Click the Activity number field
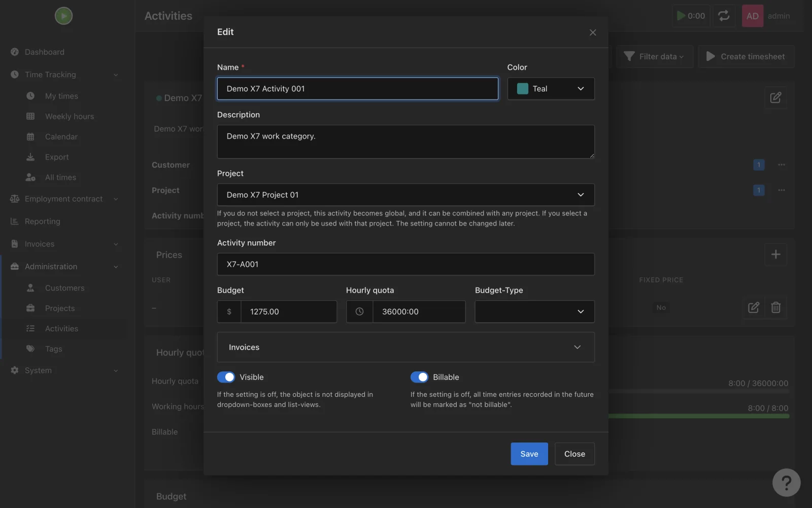The height and width of the screenshot is (508, 812). pos(405,264)
